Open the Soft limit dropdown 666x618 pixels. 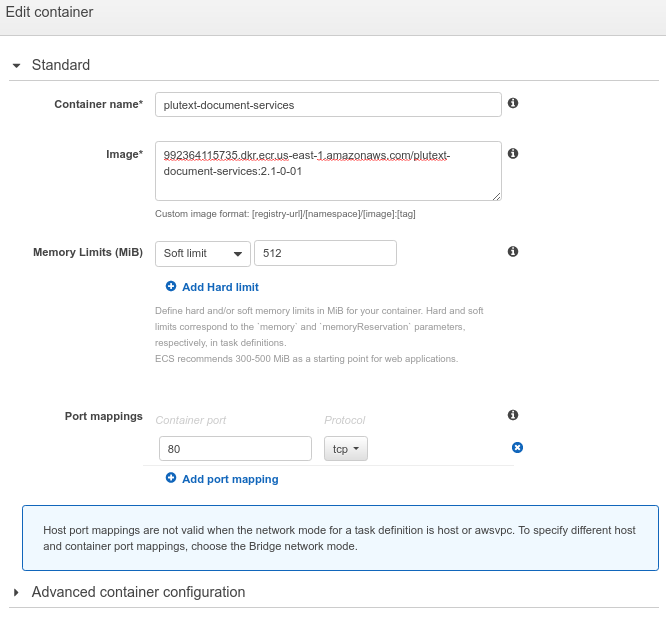pyautogui.click(x=202, y=254)
